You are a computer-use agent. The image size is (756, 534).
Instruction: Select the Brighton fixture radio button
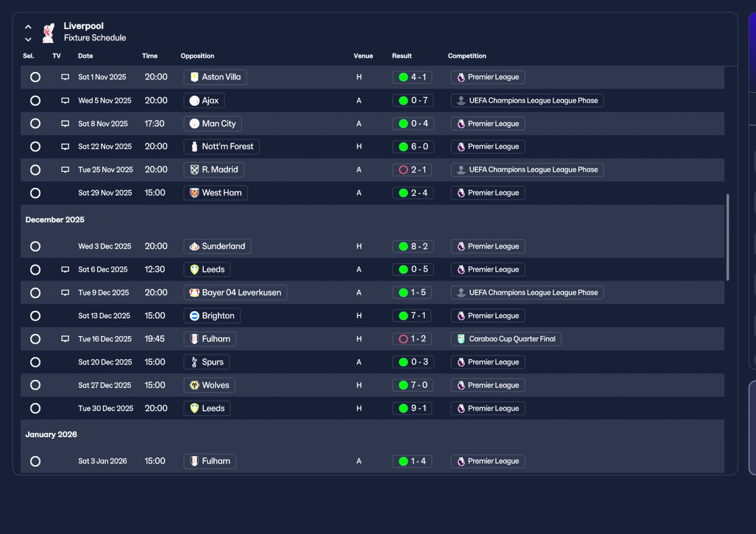[x=35, y=316]
